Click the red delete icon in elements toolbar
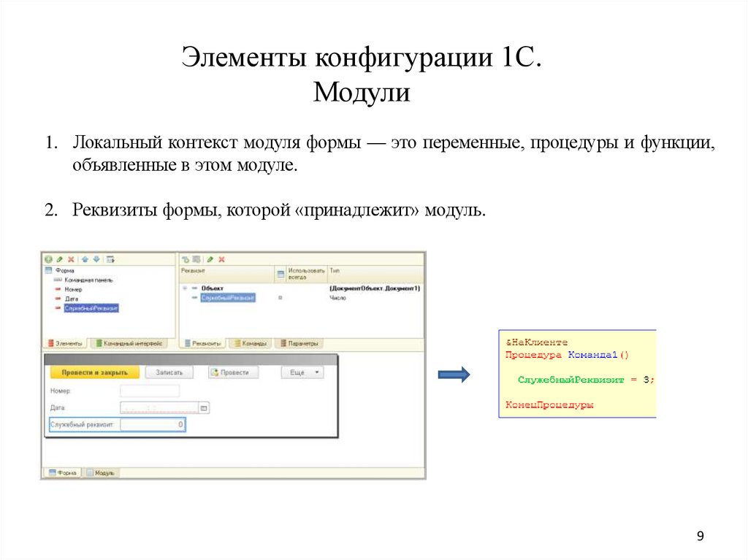Viewport: 748px width, 560px height. [71, 259]
